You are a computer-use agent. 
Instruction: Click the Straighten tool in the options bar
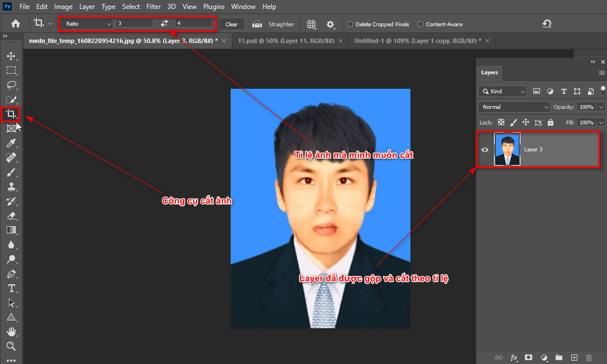pyautogui.click(x=274, y=24)
